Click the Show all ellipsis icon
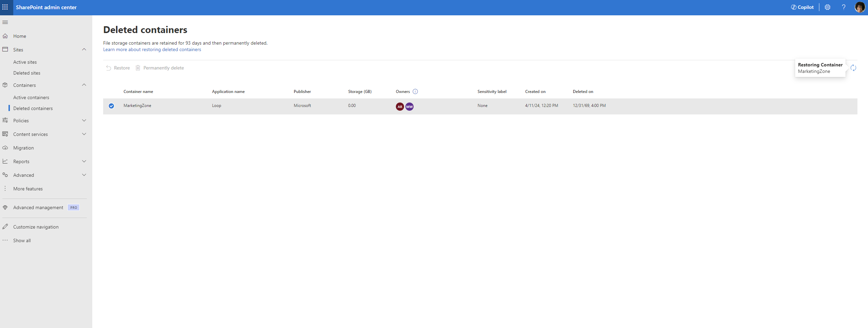Image resolution: width=868 pixels, height=328 pixels. click(5, 240)
